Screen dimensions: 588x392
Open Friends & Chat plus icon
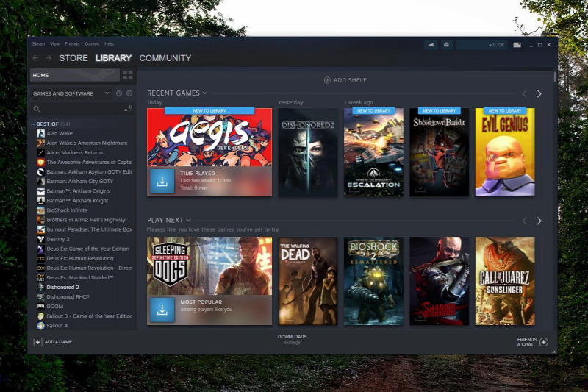(x=544, y=342)
